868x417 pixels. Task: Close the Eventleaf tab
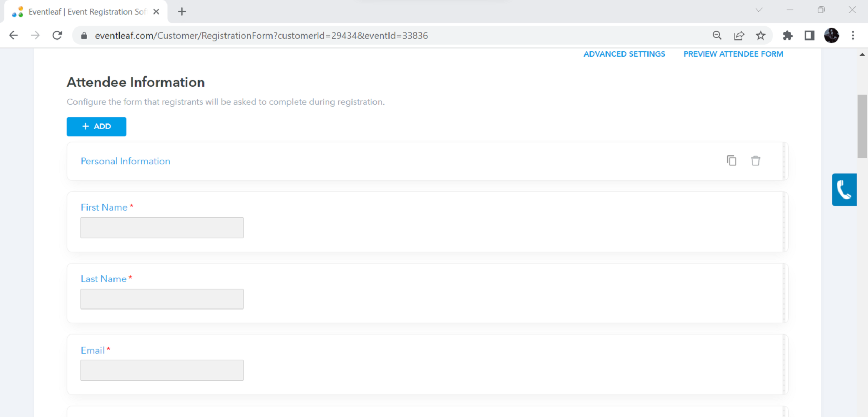click(x=156, y=12)
